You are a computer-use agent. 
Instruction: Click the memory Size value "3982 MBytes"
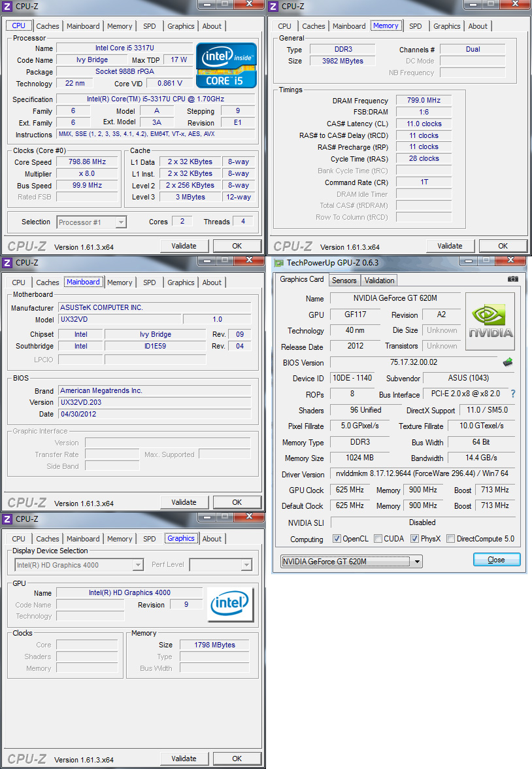[342, 61]
